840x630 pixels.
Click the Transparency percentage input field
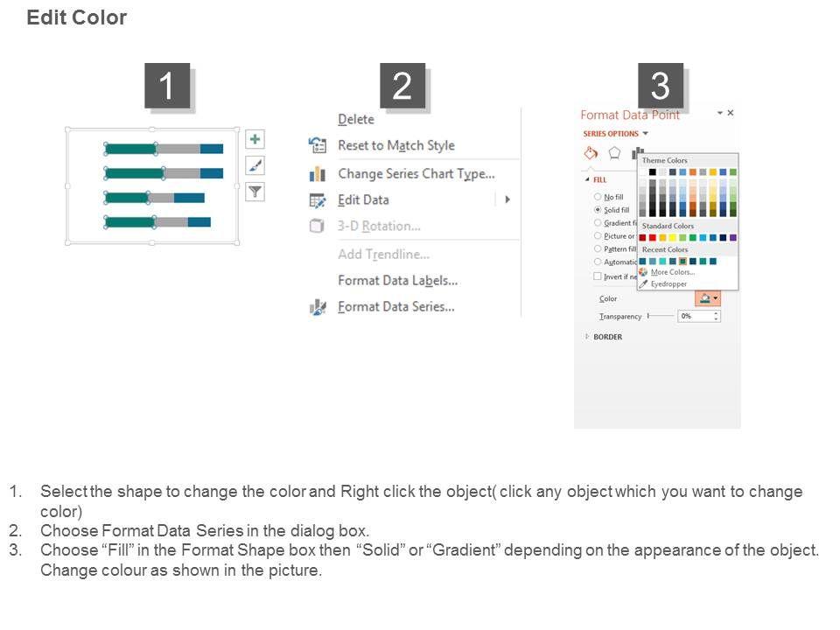[696, 316]
